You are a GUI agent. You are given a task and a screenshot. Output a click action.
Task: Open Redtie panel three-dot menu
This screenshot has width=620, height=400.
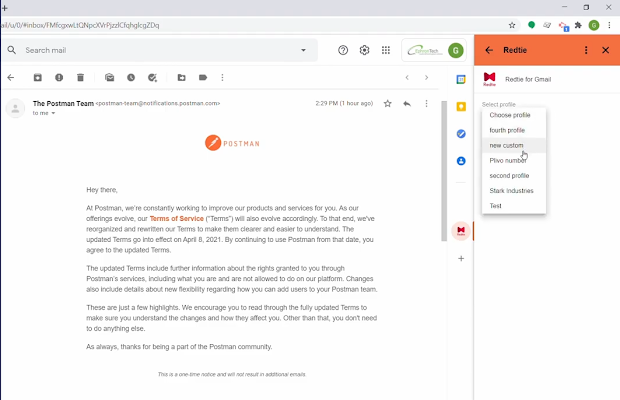[x=586, y=50]
